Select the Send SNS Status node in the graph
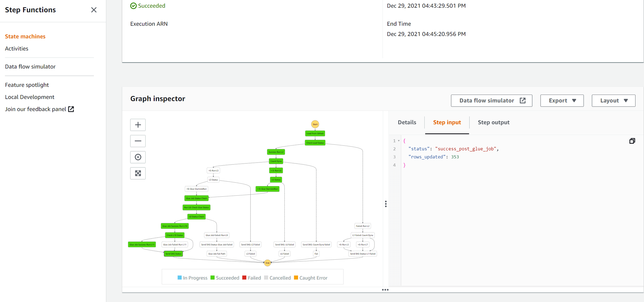Viewport: 644px width, 302px height. [173, 253]
